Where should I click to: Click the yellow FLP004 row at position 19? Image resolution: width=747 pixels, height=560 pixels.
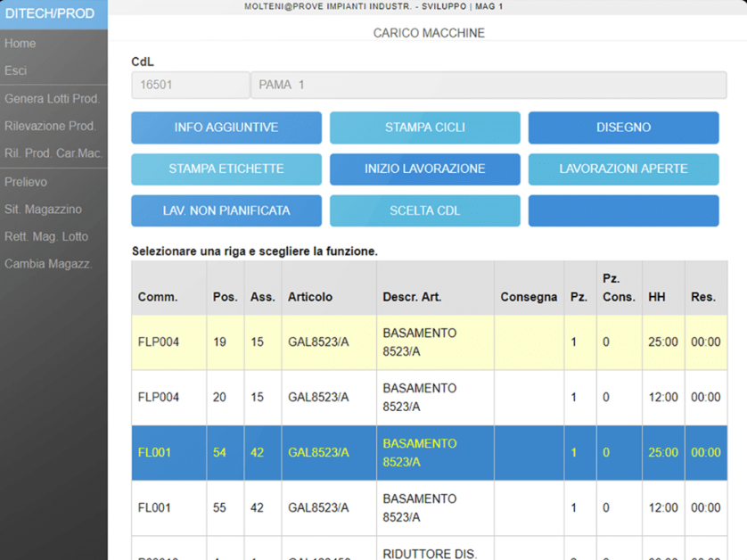(x=357, y=342)
